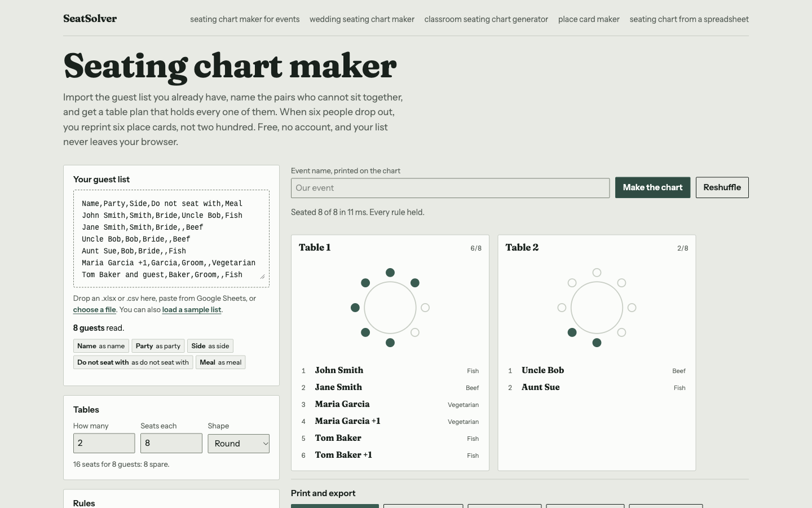Select the Meal as meal column tag
Viewport: 812px width, 508px height.
[220, 362]
